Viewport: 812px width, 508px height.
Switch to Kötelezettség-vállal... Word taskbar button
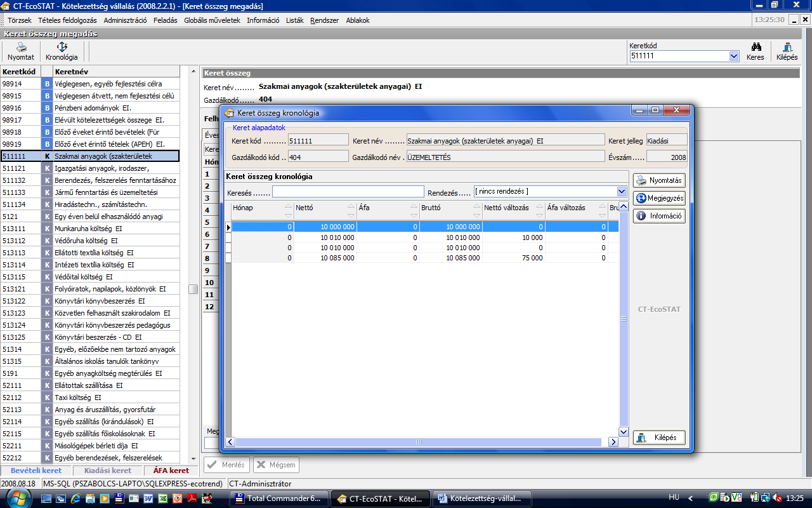click(482, 498)
